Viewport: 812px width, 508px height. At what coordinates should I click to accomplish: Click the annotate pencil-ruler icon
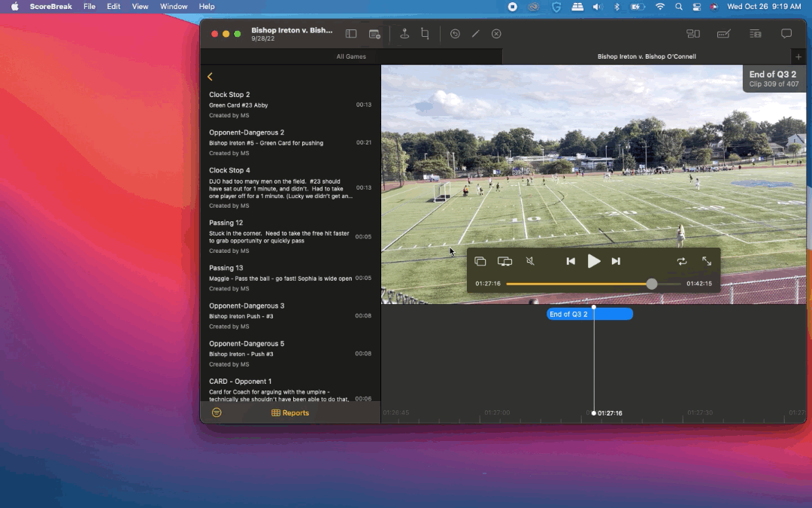click(723, 34)
